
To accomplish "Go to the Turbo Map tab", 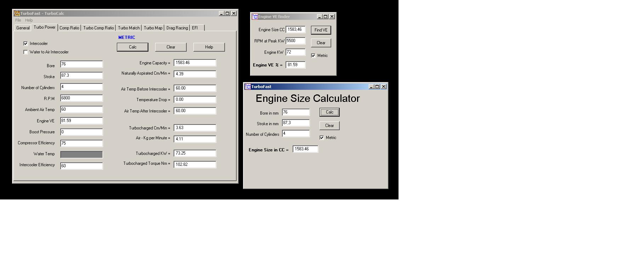I will 153,28.
